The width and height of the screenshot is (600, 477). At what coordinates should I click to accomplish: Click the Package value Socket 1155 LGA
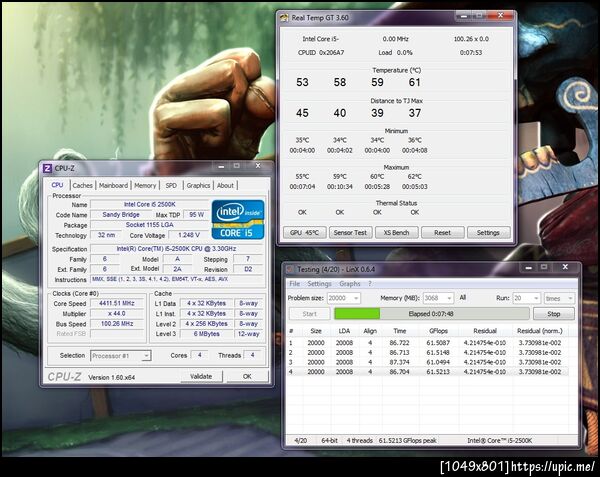pyautogui.click(x=150, y=225)
